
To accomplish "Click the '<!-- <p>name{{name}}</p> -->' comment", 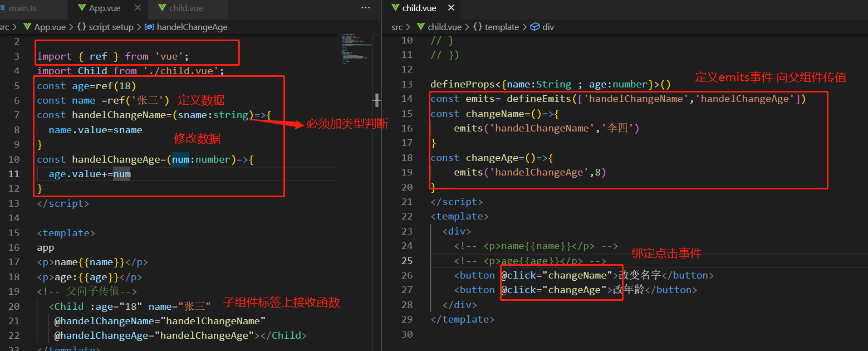I will tap(536, 246).
